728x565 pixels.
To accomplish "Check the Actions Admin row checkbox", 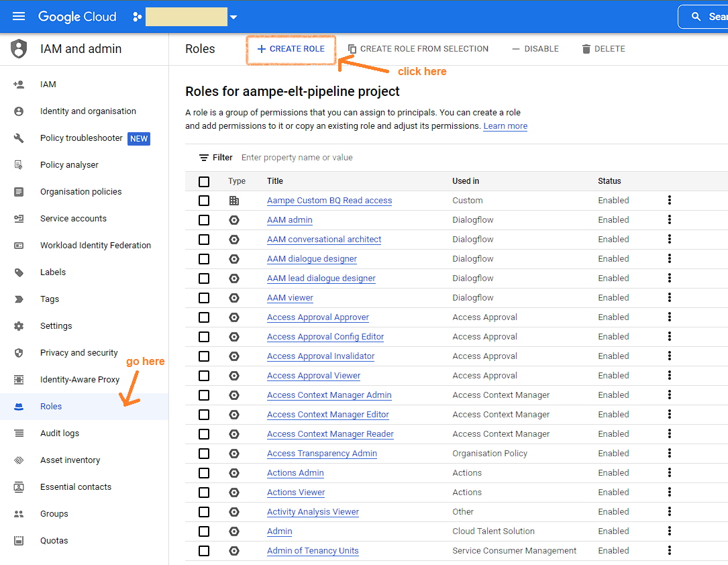I will pyautogui.click(x=204, y=473).
